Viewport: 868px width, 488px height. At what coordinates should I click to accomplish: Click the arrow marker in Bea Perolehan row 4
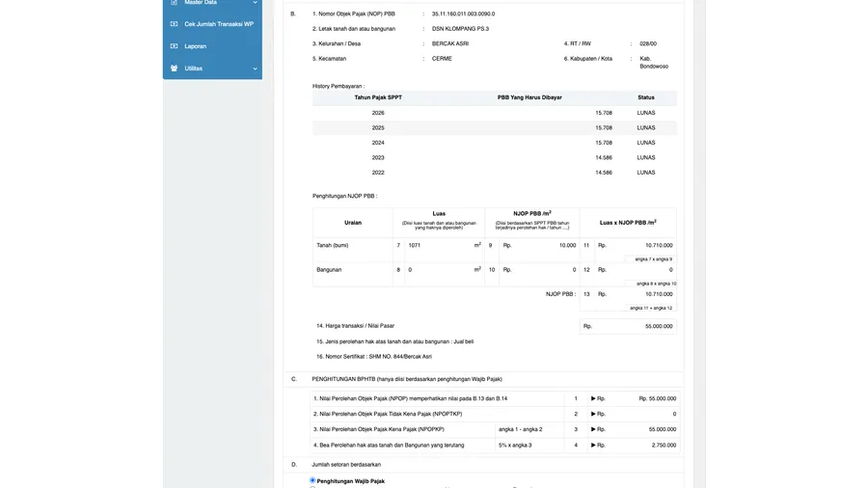(593, 445)
